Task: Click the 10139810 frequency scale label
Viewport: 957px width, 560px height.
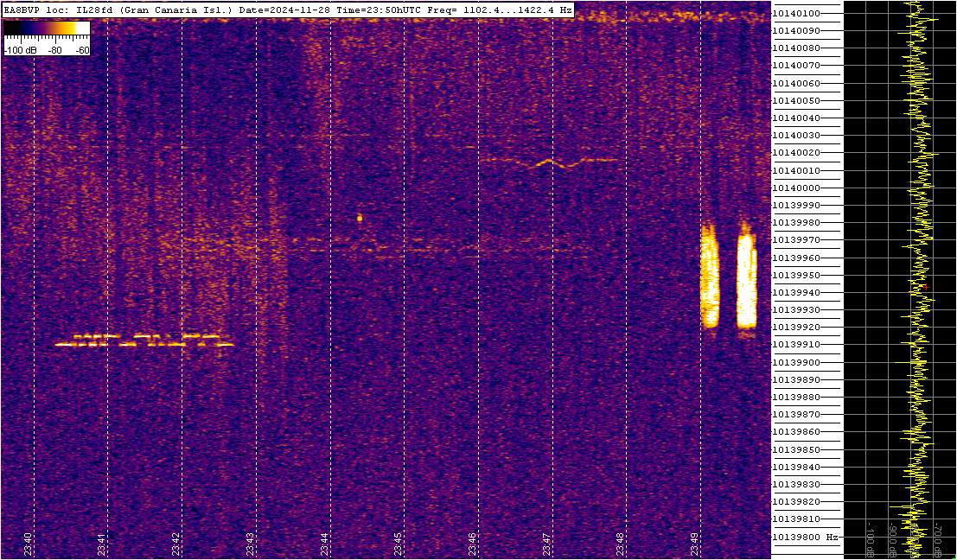Action: [796, 519]
